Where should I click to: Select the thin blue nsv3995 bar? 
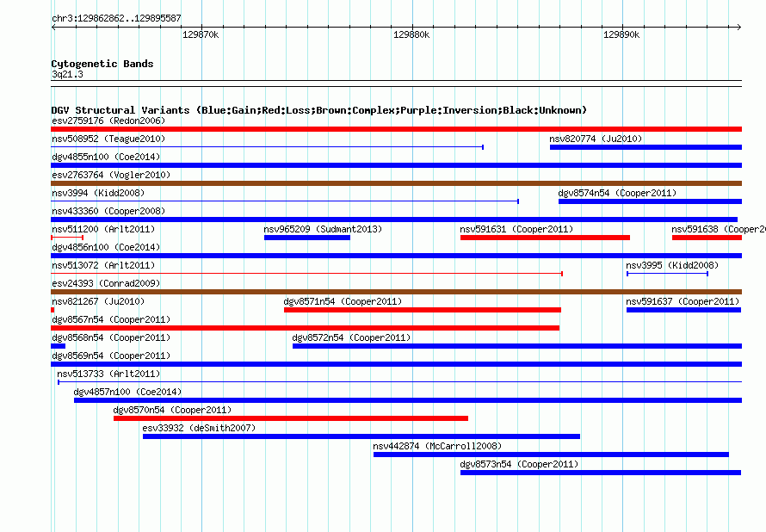[x=667, y=274]
